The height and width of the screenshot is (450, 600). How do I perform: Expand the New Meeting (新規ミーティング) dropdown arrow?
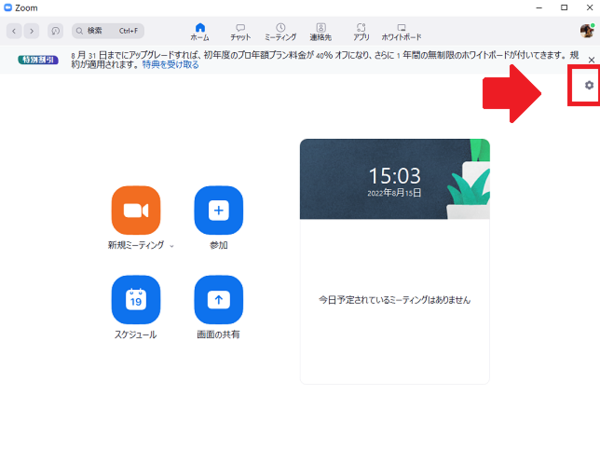pyautogui.click(x=171, y=246)
